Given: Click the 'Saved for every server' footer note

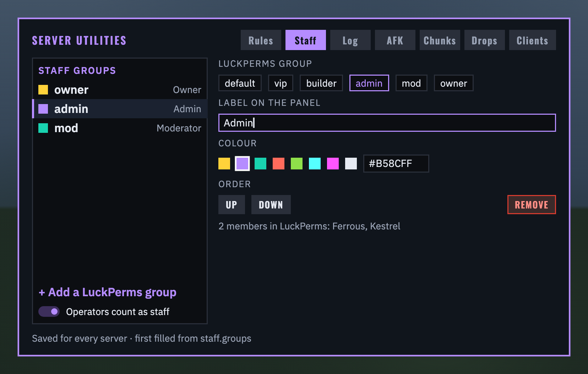Looking at the screenshot, I should pos(142,338).
